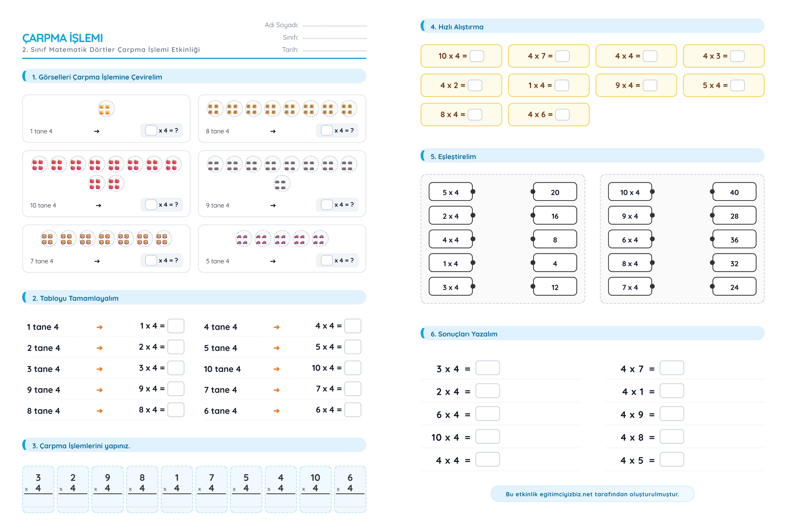Click the connector dot of the 1 x 4 card
Viewport: 787px width, 532px height.
coord(473,263)
